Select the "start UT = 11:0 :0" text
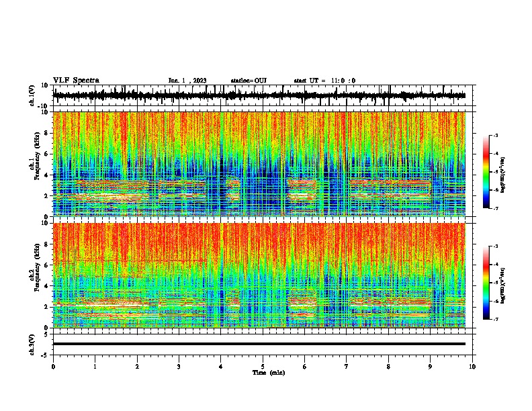 pyautogui.click(x=324, y=81)
